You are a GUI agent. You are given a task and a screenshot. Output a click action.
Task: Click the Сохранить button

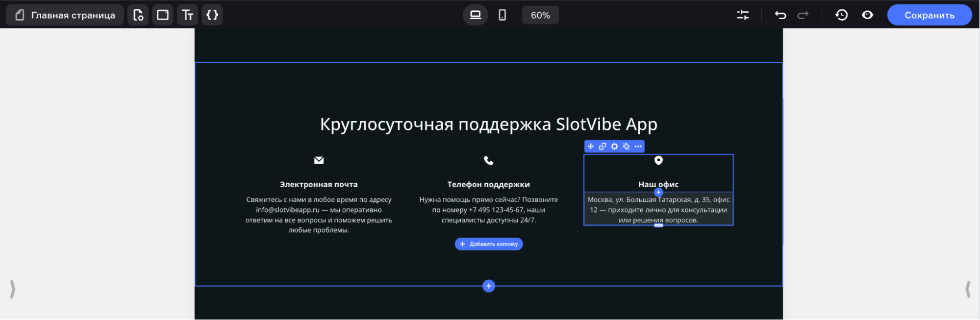[930, 15]
